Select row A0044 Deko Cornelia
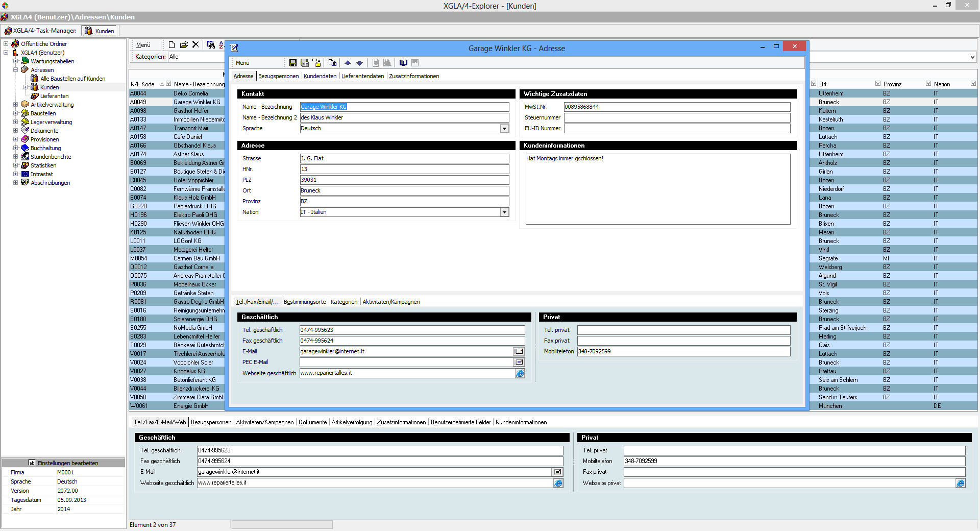 (177, 93)
